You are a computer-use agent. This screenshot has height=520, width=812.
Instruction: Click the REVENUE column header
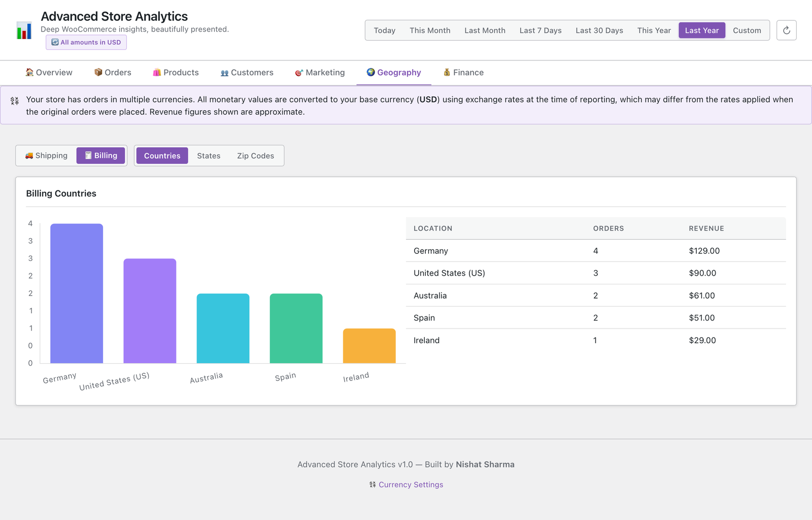click(x=706, y=229)
